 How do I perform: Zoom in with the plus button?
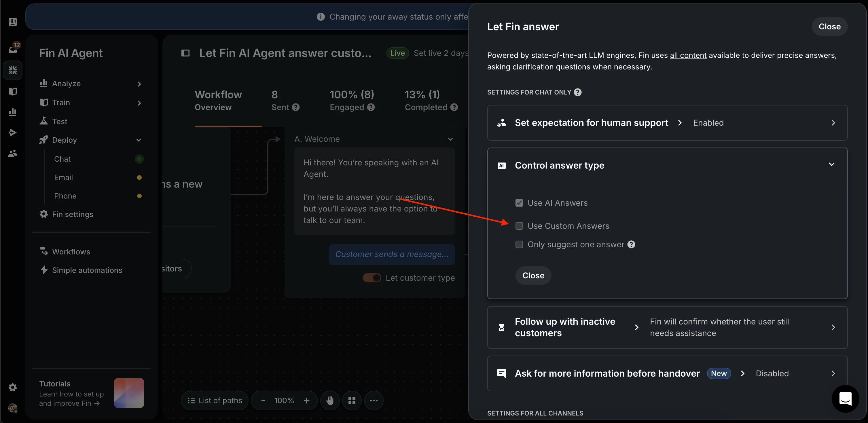tap(306, 401)
